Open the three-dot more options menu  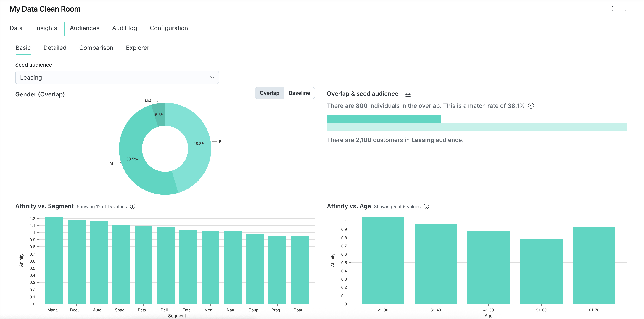pyautogui.click(x=625, y=9)
